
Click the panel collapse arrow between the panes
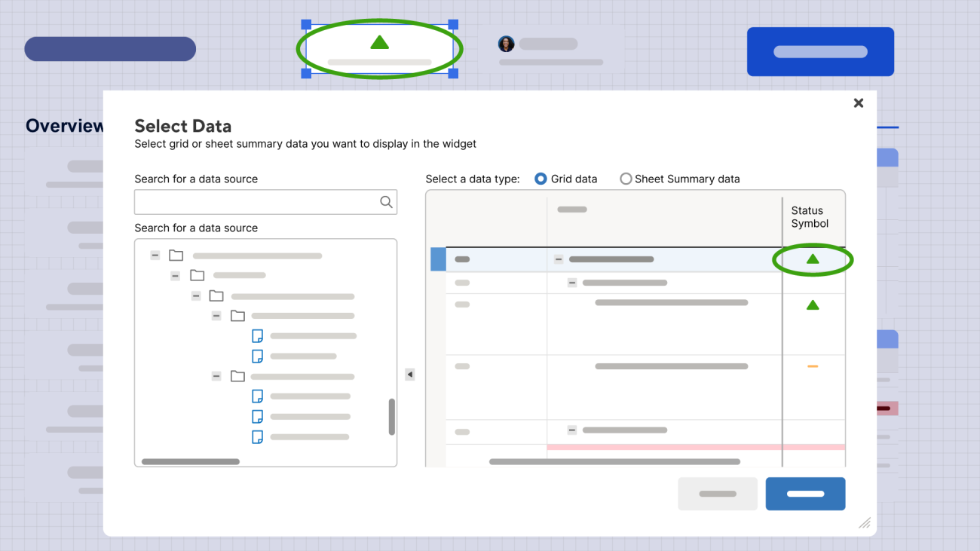(x=409, y=374)
